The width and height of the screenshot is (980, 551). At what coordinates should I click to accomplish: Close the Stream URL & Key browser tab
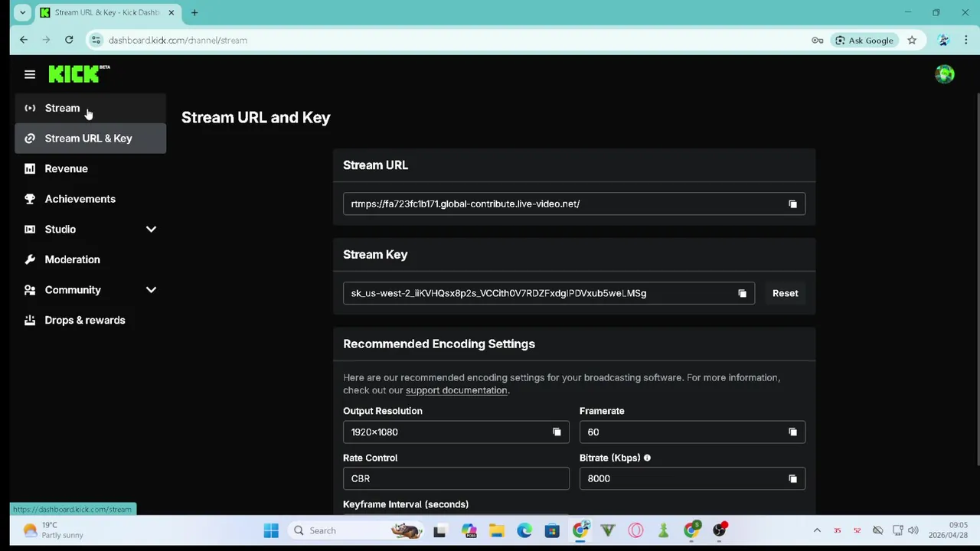(x=171, y=12)
